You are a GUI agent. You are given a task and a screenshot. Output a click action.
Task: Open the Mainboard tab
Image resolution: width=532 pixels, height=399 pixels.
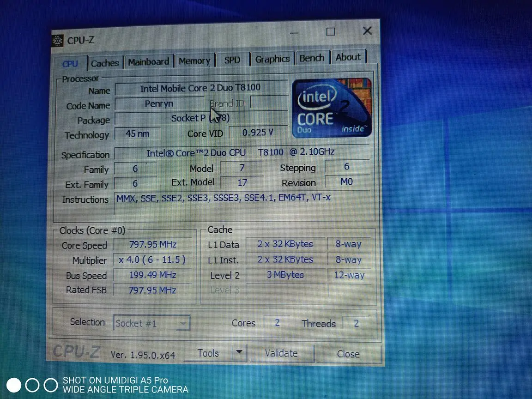(x=148, y=62)
